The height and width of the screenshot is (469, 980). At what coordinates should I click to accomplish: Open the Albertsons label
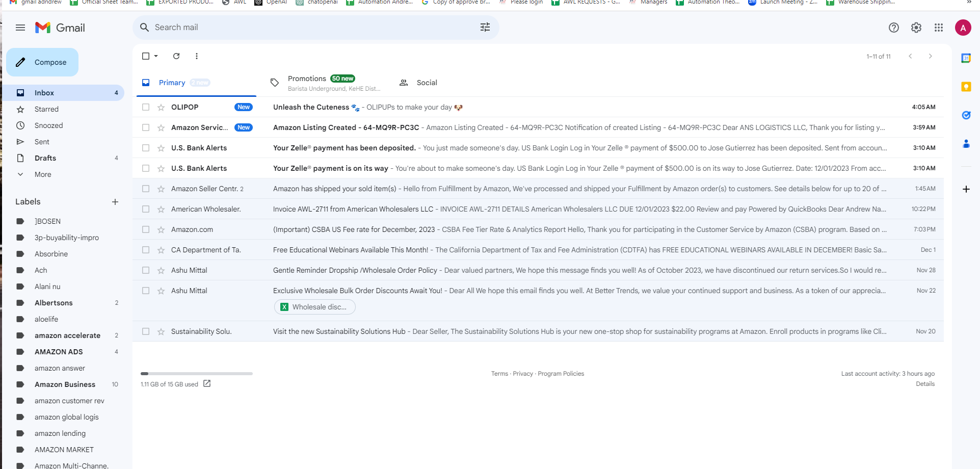63,303
